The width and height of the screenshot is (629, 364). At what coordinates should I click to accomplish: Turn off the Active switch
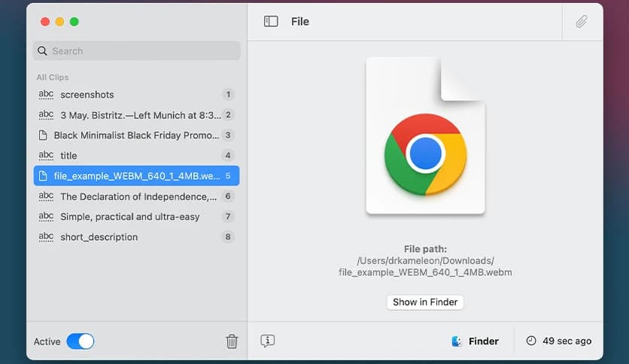tap(81, 341)
